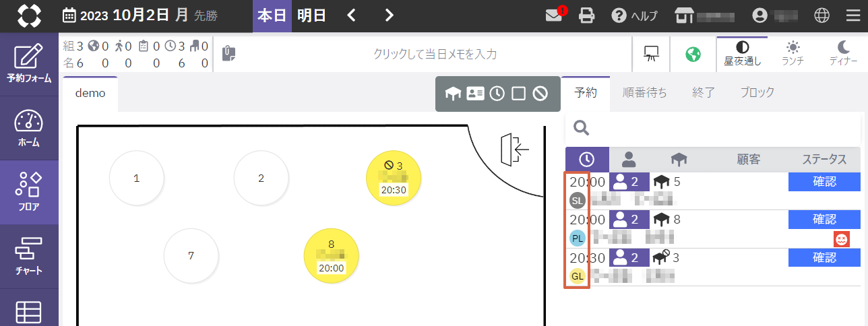Open the table list sidebar icon
This screenshot has width=868, height=326.
(x=29, y=312)
